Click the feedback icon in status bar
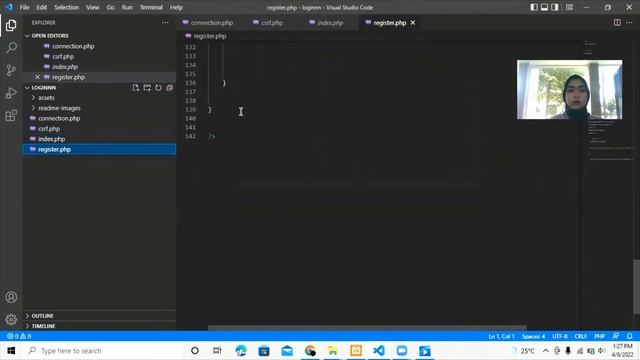This screenshot has height=360, width=640. click(x=616, y=336)
